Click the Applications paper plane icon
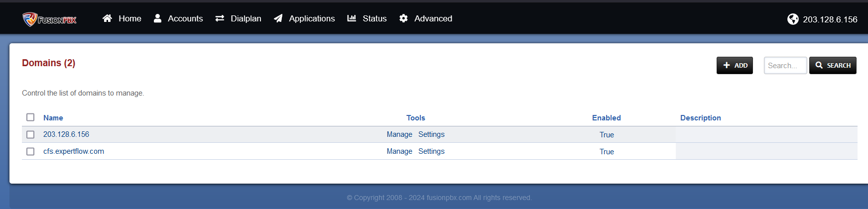868x209 pixels. pyautogui.click(x=278, y=18)
